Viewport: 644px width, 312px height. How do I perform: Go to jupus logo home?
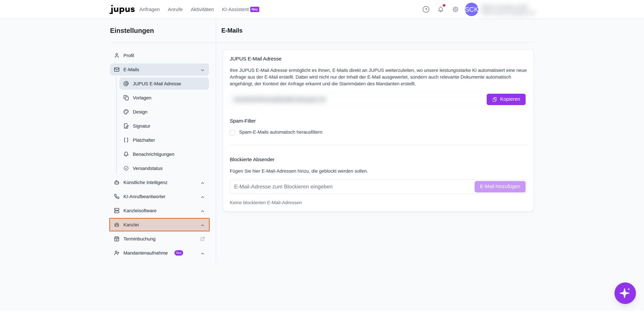122,9
